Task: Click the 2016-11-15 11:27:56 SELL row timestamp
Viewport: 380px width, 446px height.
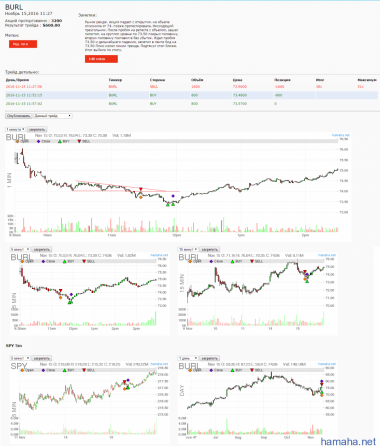Action: click(x=24, y=87)
